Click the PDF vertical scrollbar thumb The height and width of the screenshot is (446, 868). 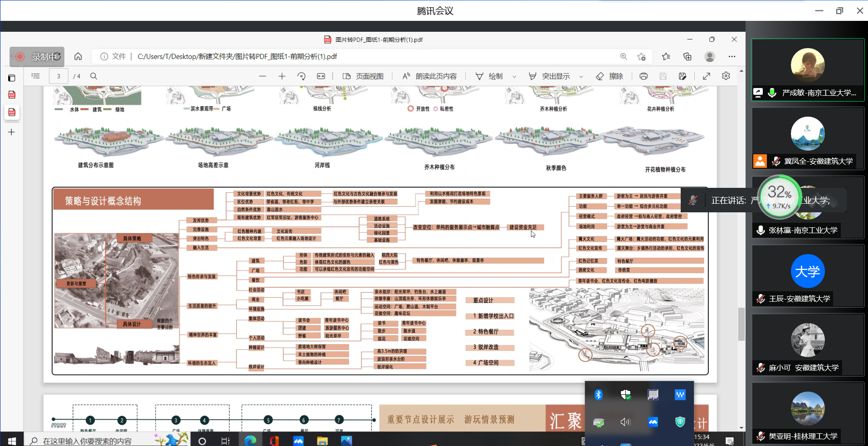[741, 324]
